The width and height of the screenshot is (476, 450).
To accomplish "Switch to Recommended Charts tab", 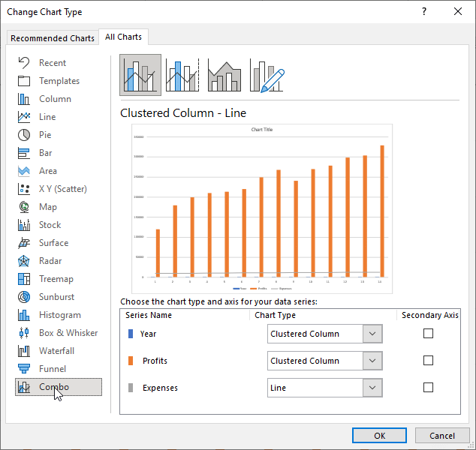I will pos(53,38).
